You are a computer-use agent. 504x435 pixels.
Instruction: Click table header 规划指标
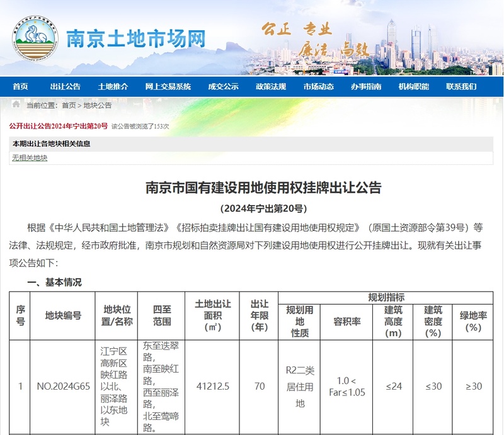click(x=386, y=298)
